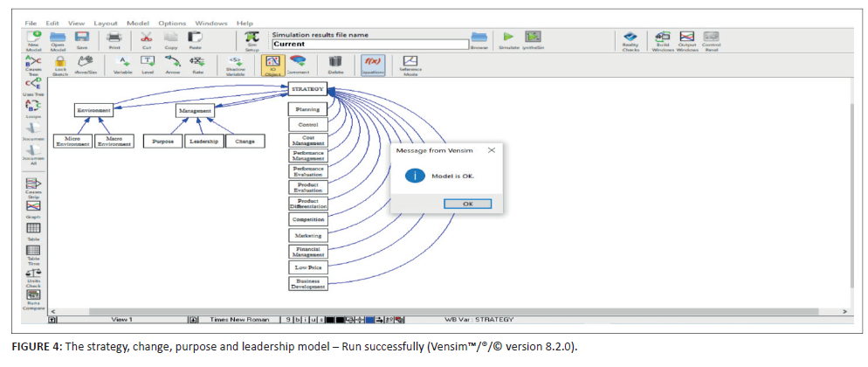868x367 pixels.
Task: Click OK in the Vensim message dialog
Action: click(467, 203)
